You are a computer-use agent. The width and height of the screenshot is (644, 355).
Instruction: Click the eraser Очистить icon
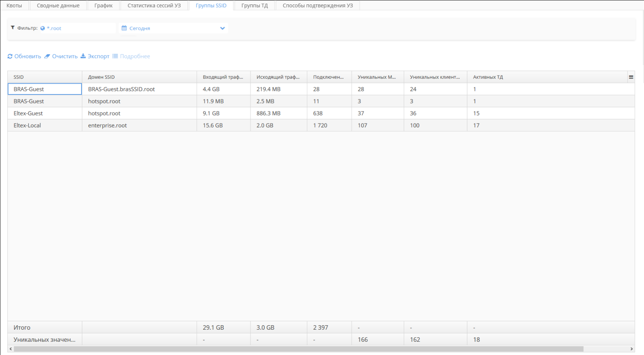(x=47, y=56)
